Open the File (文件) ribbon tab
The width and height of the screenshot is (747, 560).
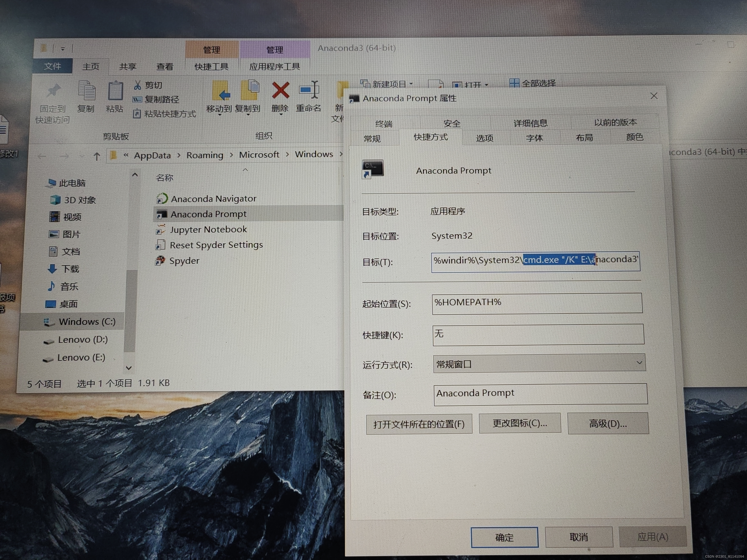tap(53, 66)
